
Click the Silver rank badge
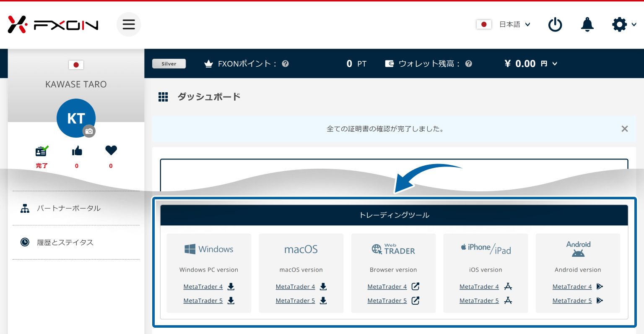tap(169, 64)
